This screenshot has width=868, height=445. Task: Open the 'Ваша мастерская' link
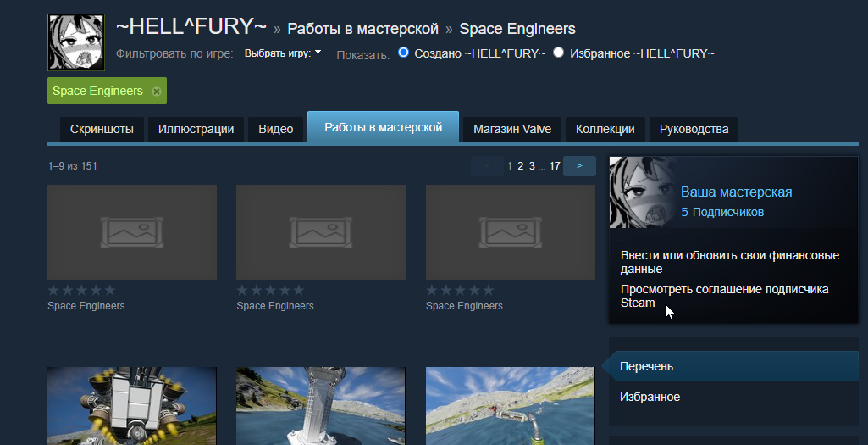[736, 192]
